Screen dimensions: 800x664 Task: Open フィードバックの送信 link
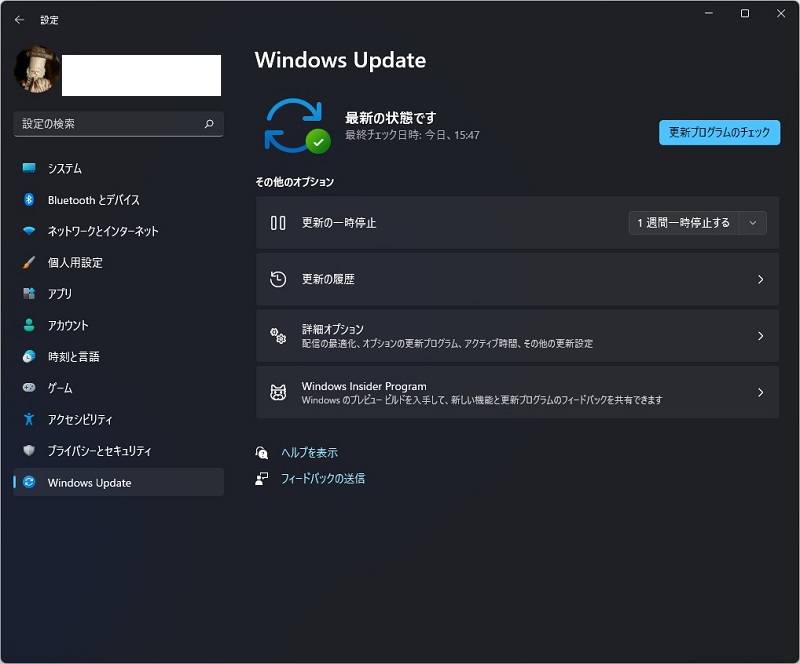pyautogui.click(x=323, y=479)
